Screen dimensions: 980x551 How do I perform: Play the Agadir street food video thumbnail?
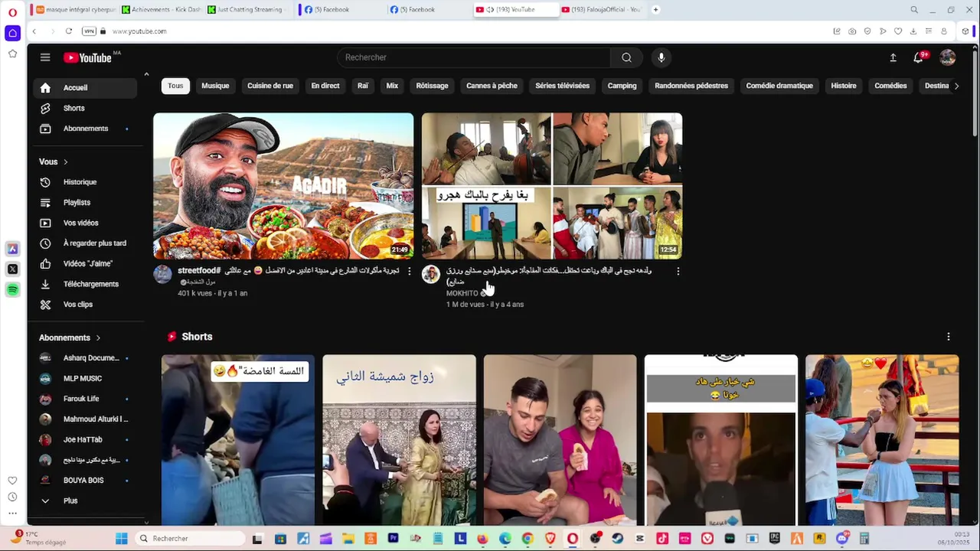click(283, 186)
